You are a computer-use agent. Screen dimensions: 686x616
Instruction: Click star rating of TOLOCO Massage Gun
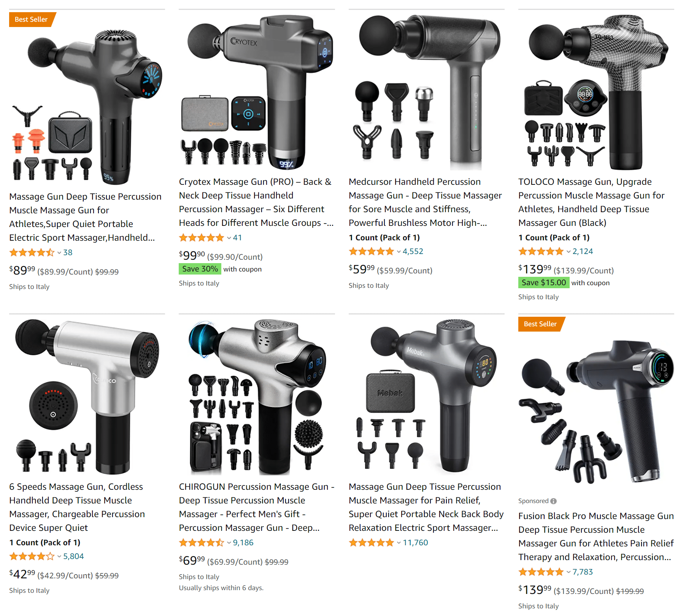point(541,251)
